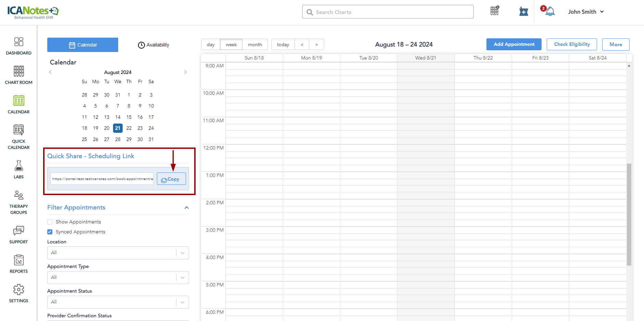The image size is (644, 321).
Task: Click the calendar vertical scrollbar
Action: [629, 214]
